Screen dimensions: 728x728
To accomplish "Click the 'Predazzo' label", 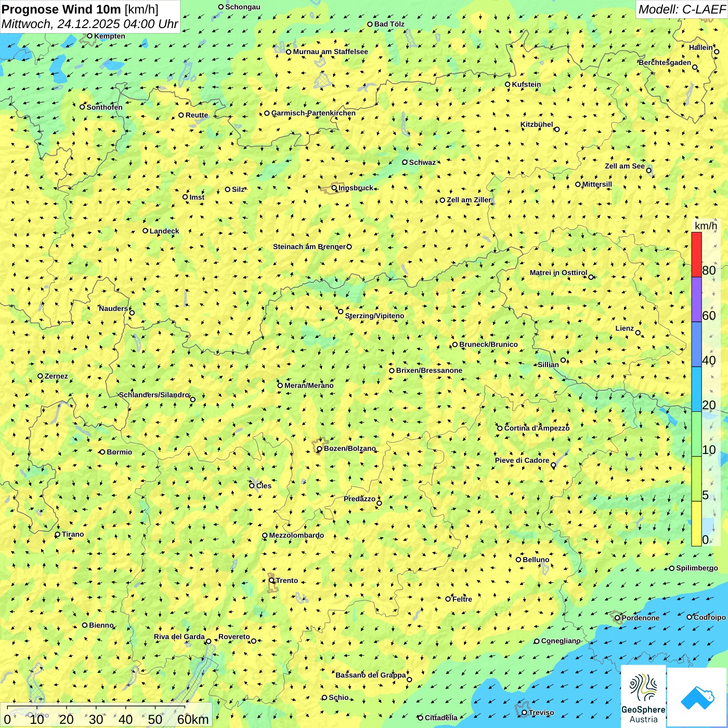I will pyautogui.click(x=359, y=499).
